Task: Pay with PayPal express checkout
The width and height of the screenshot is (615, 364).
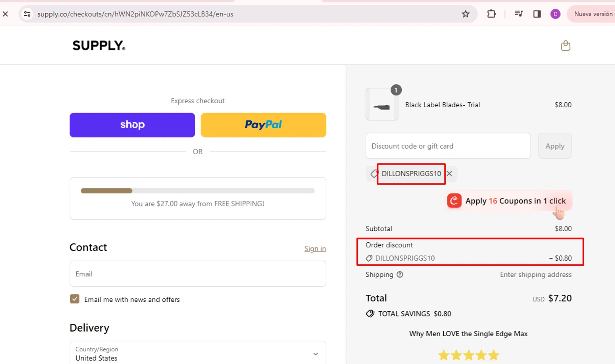Action: (x=263, y=125)
